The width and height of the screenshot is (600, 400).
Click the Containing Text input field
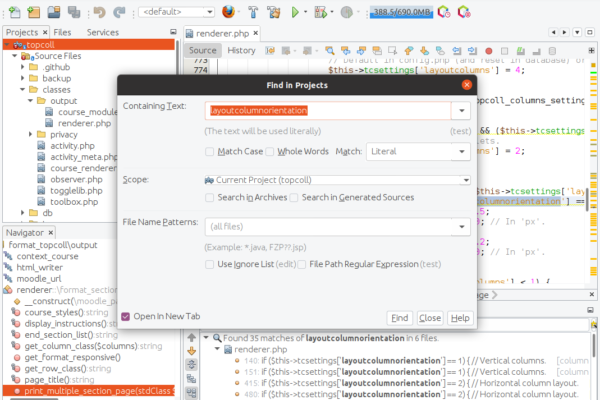[x=328, y=111]
